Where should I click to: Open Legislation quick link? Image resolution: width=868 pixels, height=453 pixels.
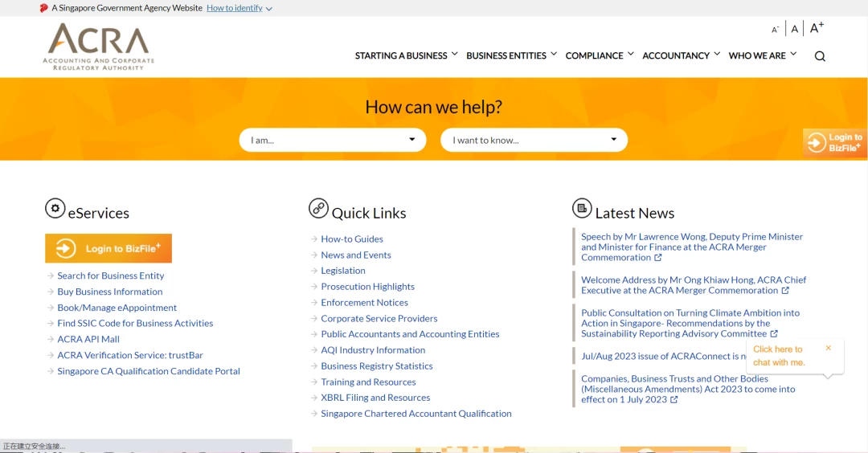343,271
